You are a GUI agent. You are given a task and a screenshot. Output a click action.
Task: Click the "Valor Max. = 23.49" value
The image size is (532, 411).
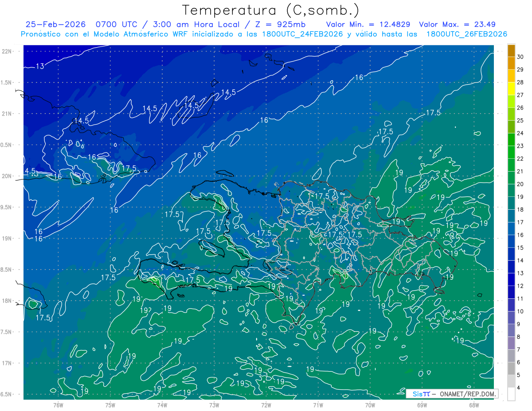tap(457, 25)
